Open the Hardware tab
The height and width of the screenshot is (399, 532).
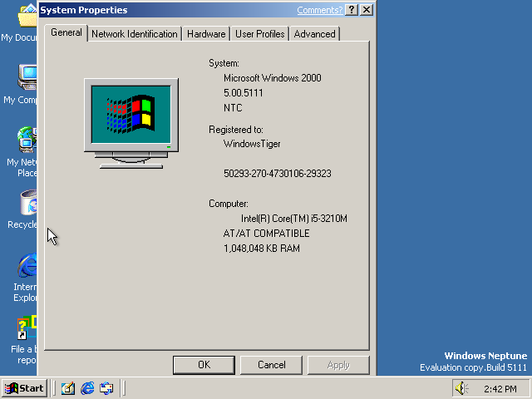(206, 34)
